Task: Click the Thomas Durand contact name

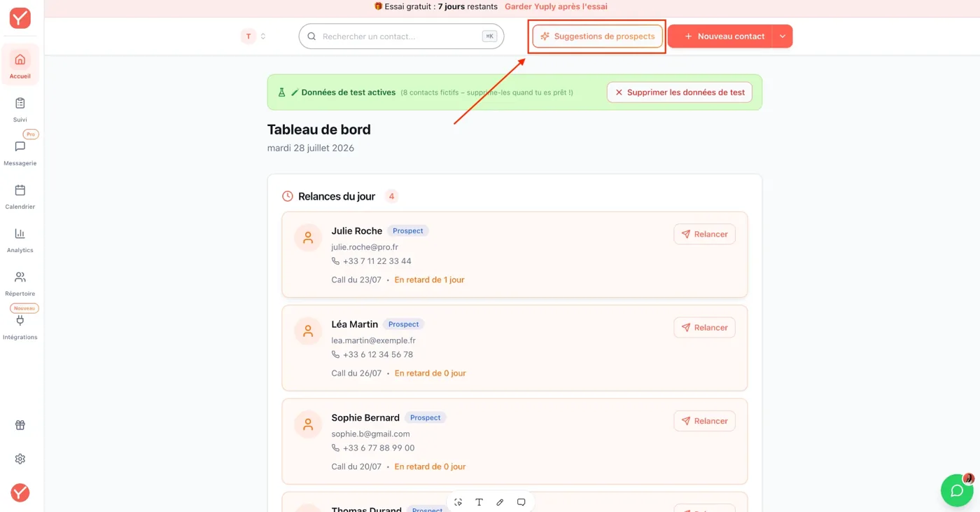Action: tap(367, 509)
